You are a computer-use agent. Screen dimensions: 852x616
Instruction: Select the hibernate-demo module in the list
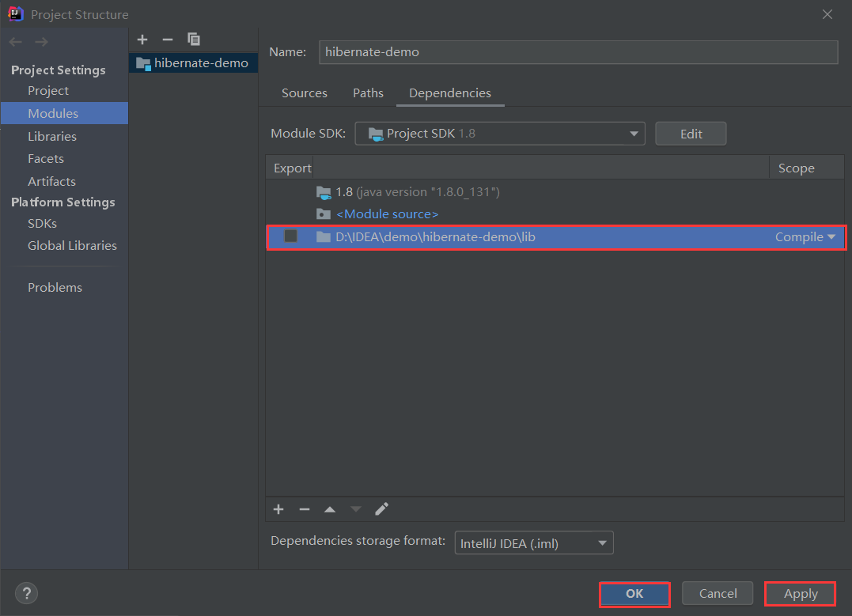tap(194, 63)
